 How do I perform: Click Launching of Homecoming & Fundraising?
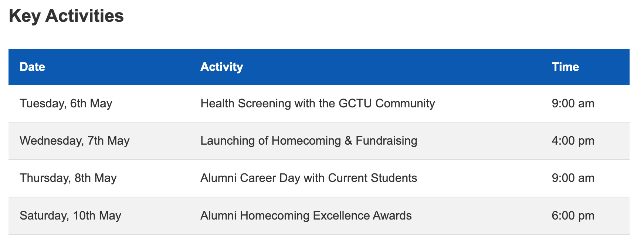click(309, 141)
